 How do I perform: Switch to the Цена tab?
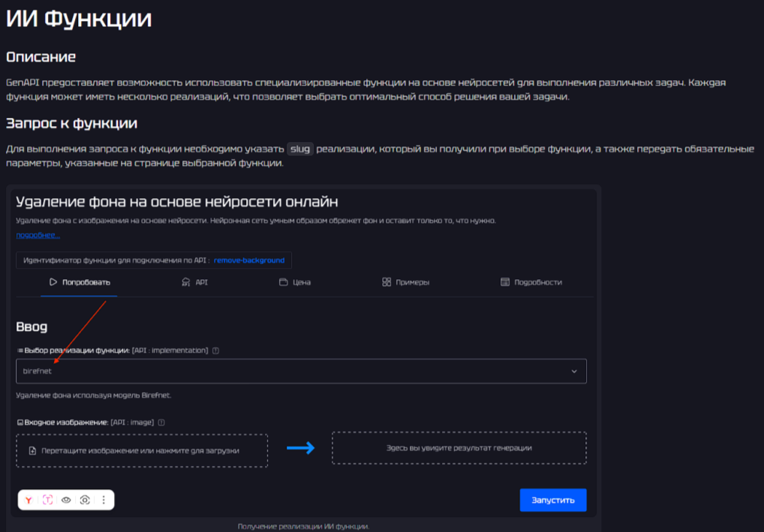coord(295,282)
